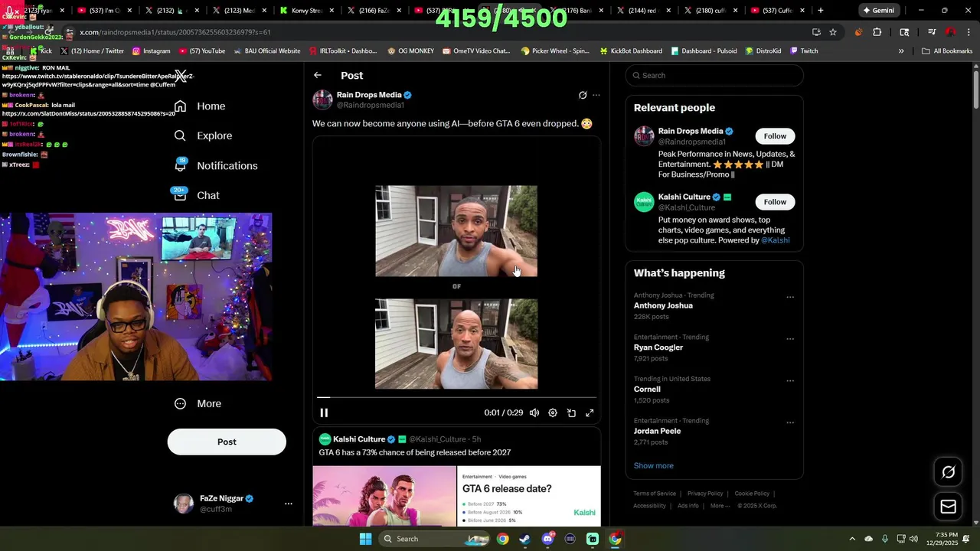Click the picture-in-picture video icon
This screenshot has height=551, width=980.
tap(571, 412)
